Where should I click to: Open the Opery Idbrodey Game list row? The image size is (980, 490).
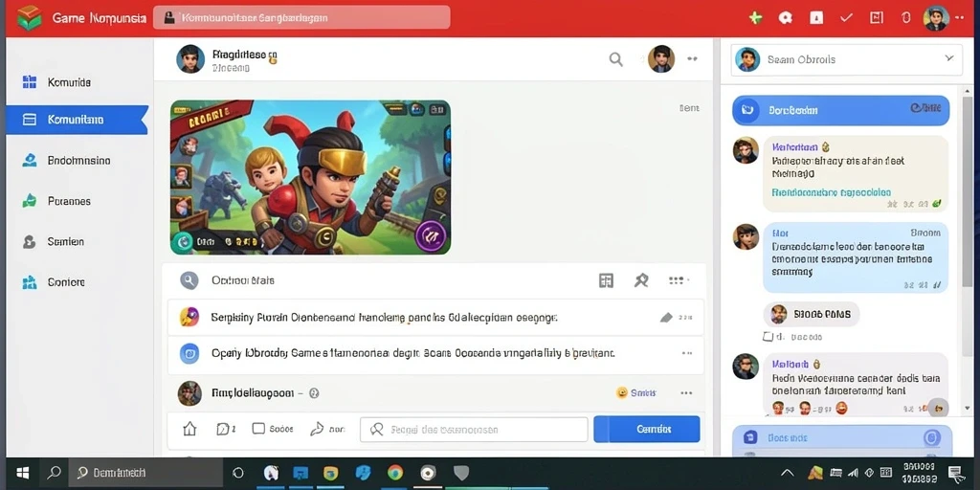click(x=435, y=354)
